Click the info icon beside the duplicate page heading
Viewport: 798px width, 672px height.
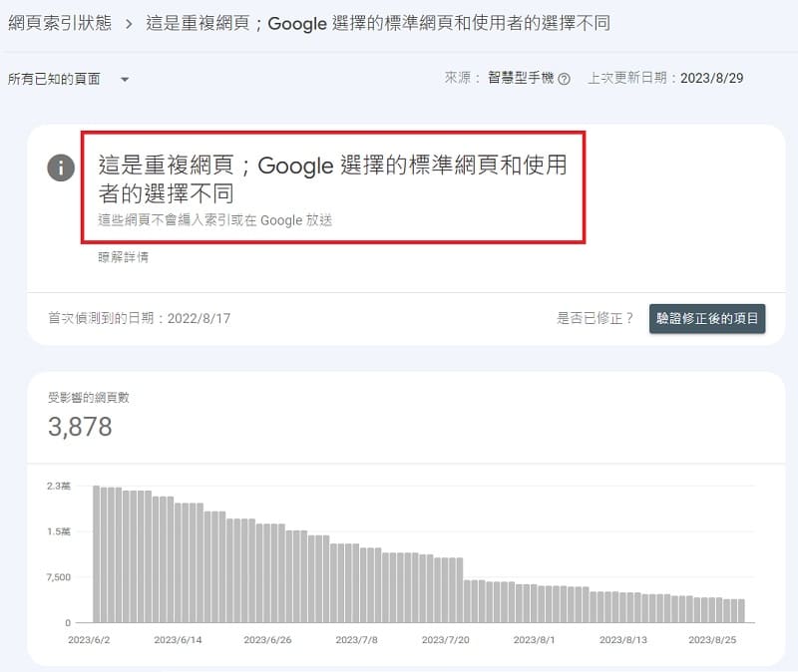pyautogui.click(x=61, y=168)
